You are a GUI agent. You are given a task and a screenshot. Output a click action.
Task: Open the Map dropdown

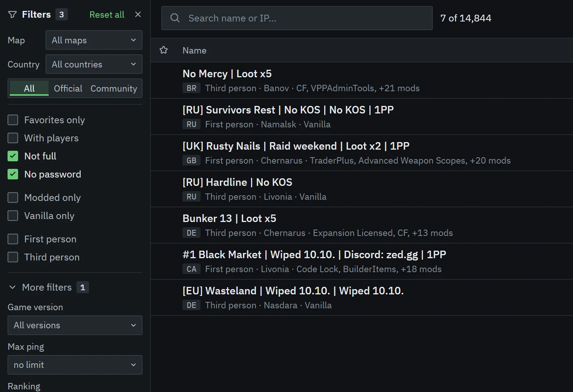[x=94, y=40]
